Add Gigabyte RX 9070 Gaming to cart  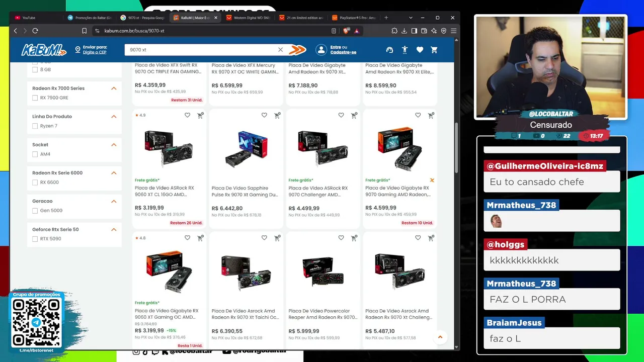[431, 115]
